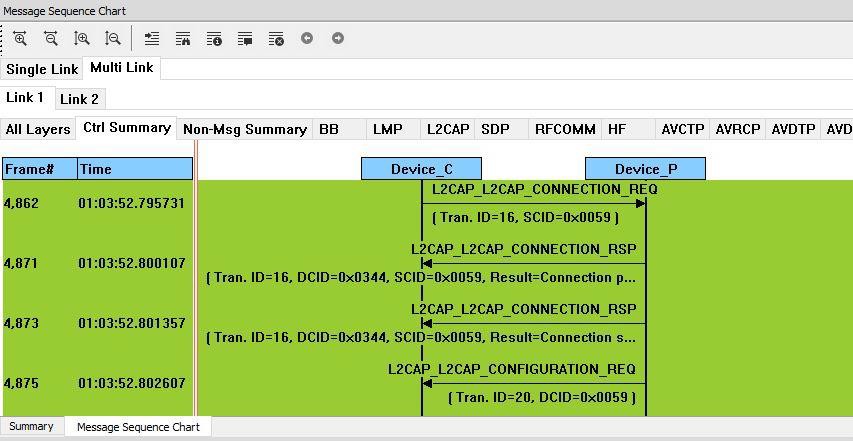Switch to the Single Link tab
The image size is (853, 441).
click(x=42, y=70)
